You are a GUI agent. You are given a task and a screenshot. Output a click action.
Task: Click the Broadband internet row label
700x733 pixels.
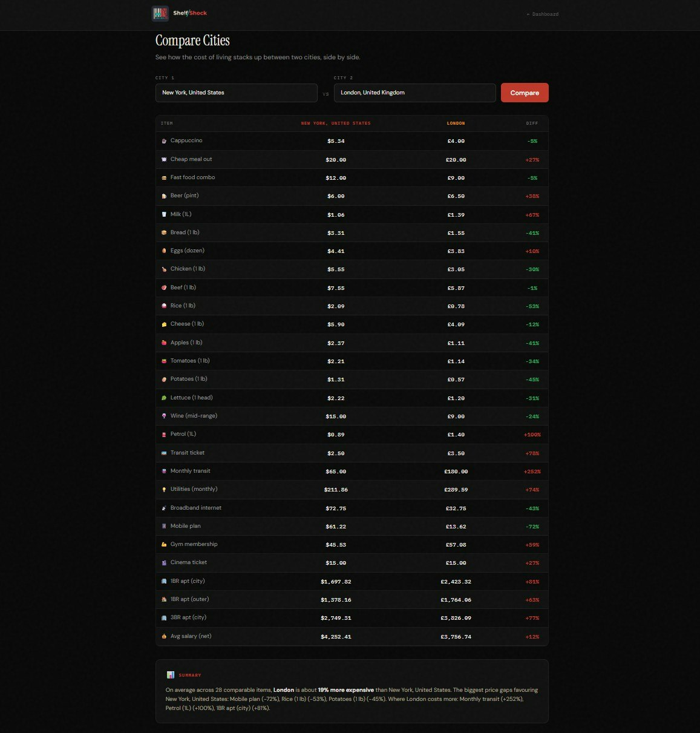coord(196,508)
